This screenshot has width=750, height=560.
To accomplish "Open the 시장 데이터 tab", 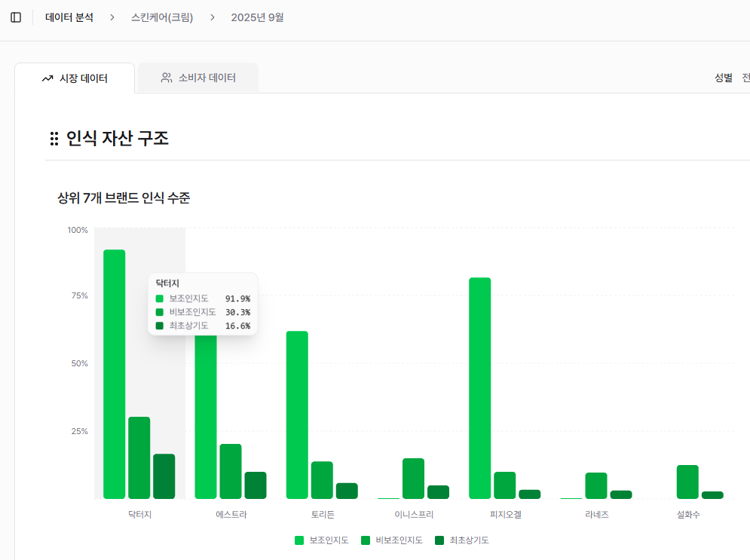I will [75, 78].
